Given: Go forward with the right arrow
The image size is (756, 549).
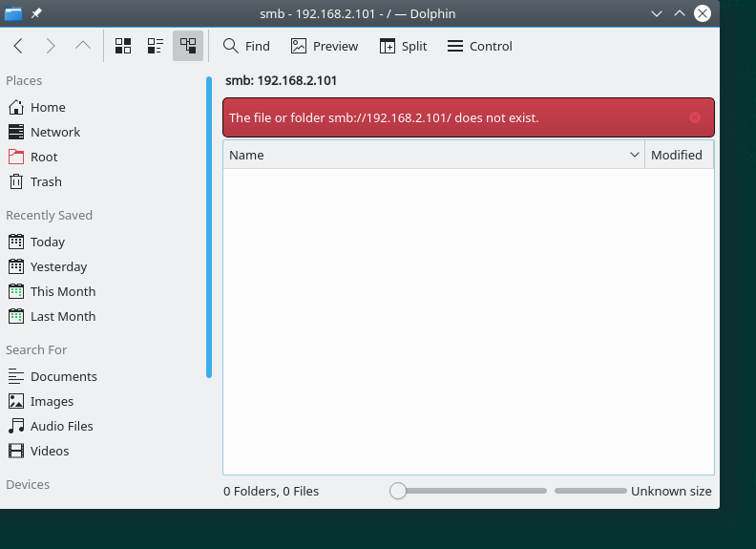Looking at the screenshot, I should pos(51,46).
